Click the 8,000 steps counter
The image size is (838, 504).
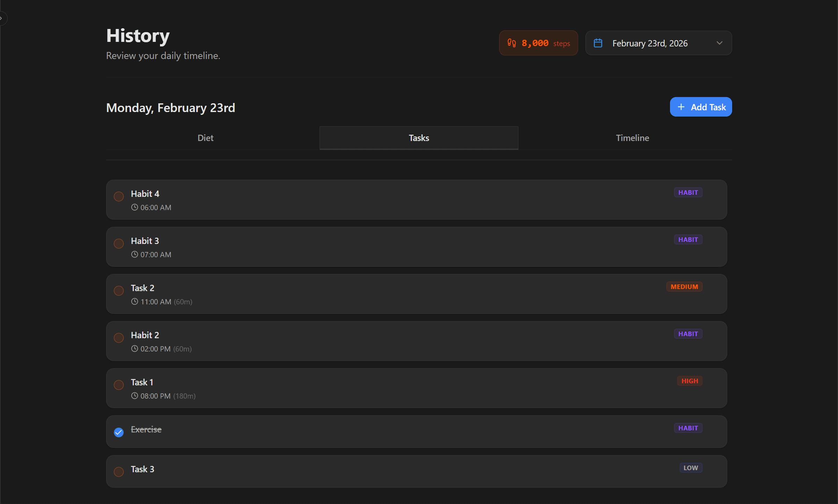coord(538,43)
